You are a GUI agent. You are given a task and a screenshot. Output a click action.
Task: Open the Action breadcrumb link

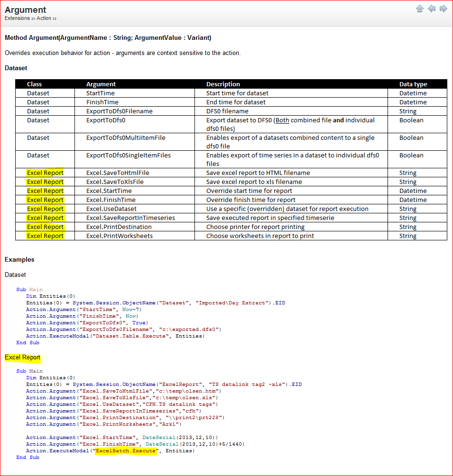click(x=44, y=18)
